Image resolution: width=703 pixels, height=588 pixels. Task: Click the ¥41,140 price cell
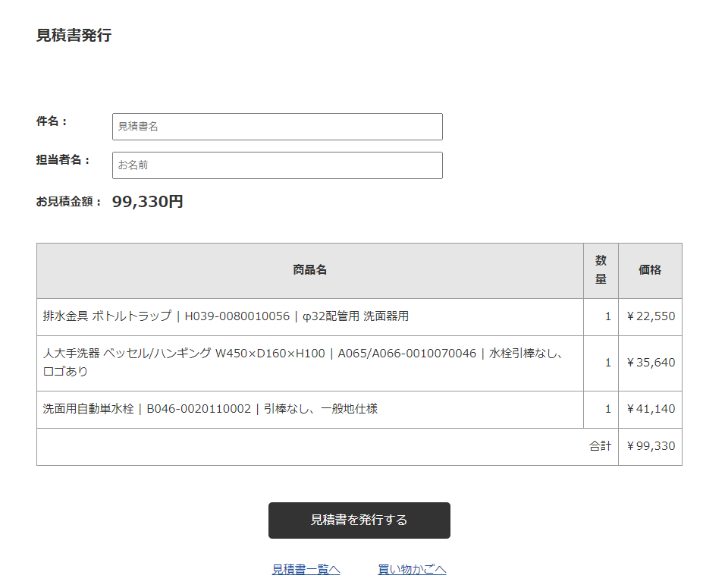[x=651, y=409]
